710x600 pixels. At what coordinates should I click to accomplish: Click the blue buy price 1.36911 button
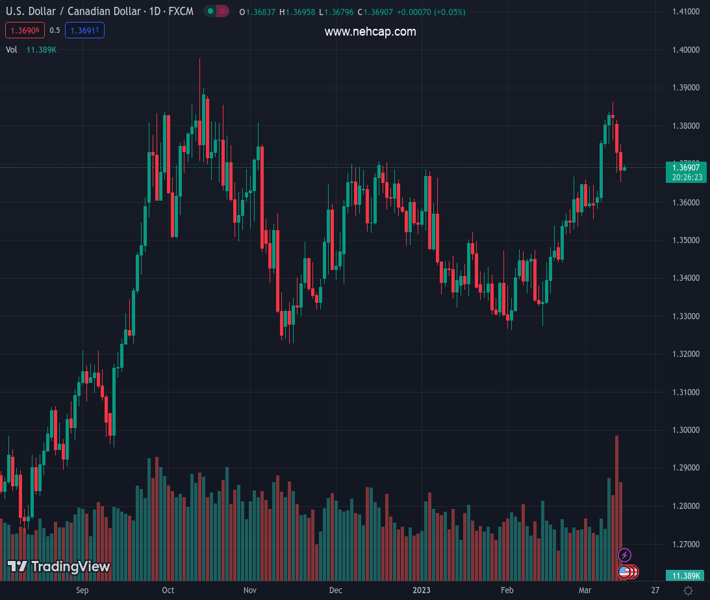pyautogui.click(x=85, y=31)
